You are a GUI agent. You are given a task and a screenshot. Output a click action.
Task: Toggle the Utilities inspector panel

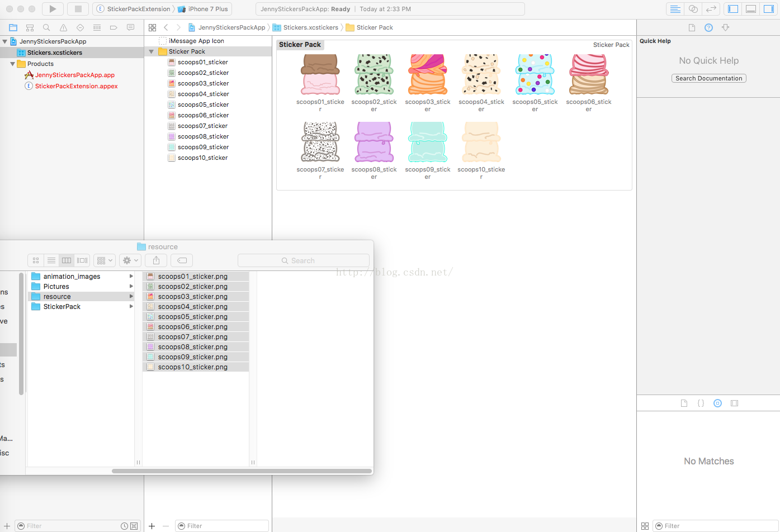[x=769, y=9]
